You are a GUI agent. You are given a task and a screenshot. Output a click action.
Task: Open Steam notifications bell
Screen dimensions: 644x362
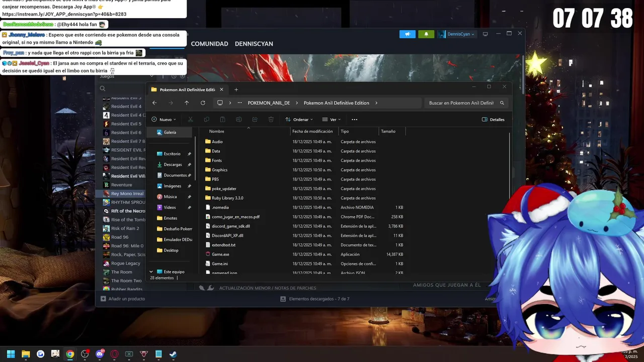point(426,34)
